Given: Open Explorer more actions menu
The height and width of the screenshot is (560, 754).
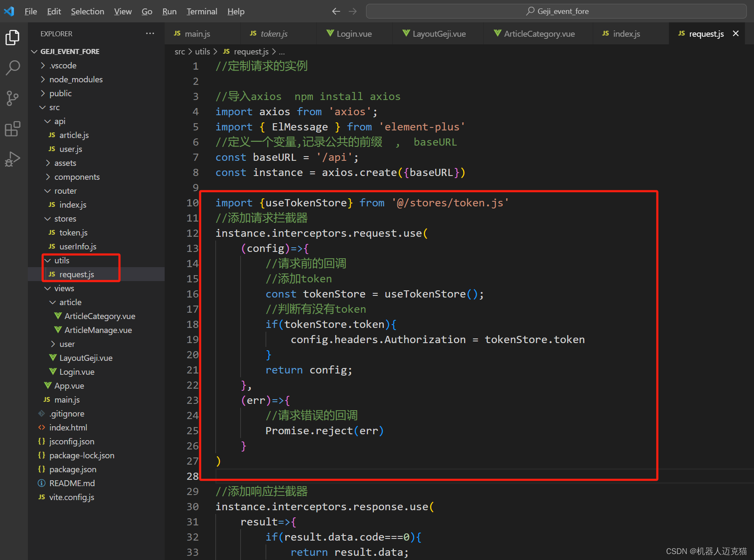Looking at the screenshot, I should (x=150, y=33).
